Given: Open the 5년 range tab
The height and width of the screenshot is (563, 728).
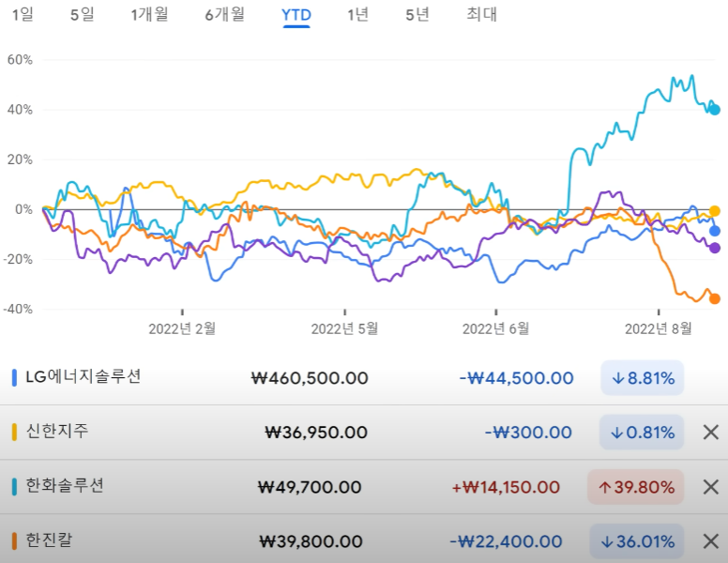Looking at the screenshot, I should [x=417, y=14].
